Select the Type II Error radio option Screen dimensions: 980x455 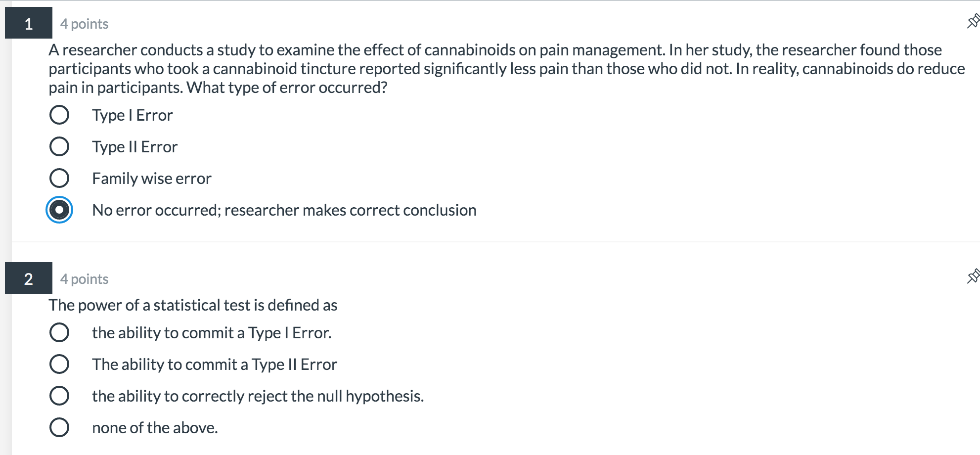click(x=59, y=146)
